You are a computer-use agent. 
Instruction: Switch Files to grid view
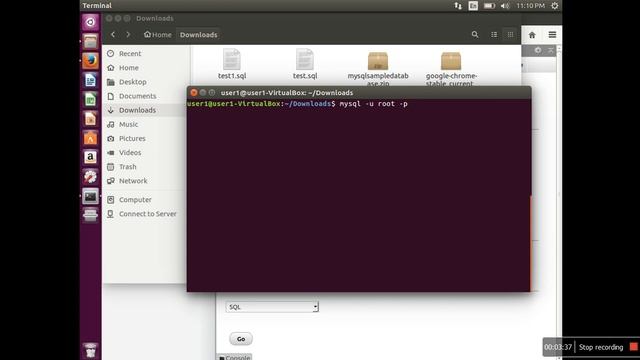(x=510, y=35)
